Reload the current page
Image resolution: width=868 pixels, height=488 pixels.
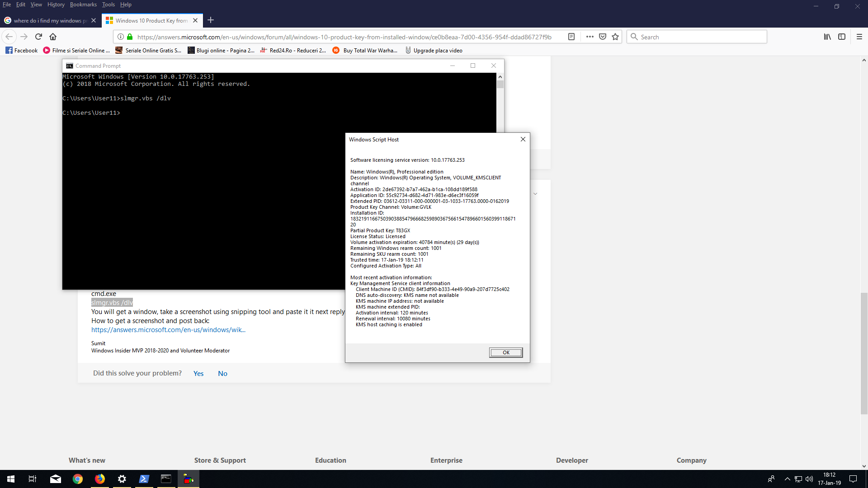pos(38,37)
